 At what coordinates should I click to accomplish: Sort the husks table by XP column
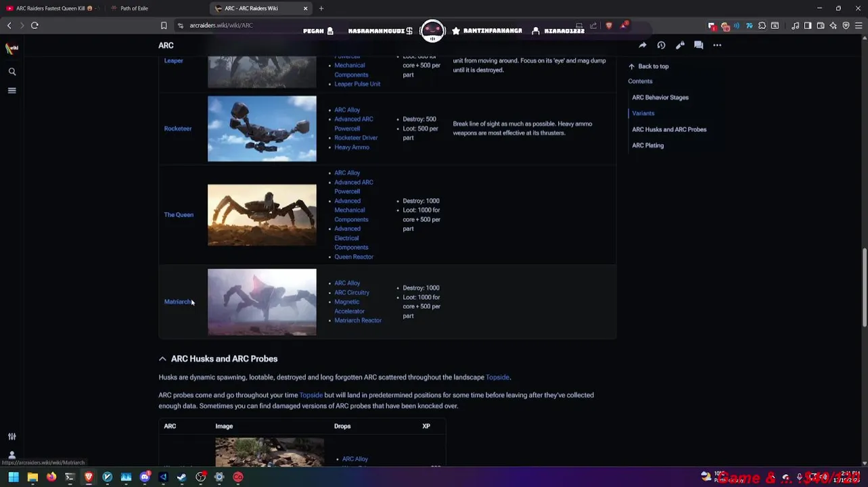click(426, 426)
